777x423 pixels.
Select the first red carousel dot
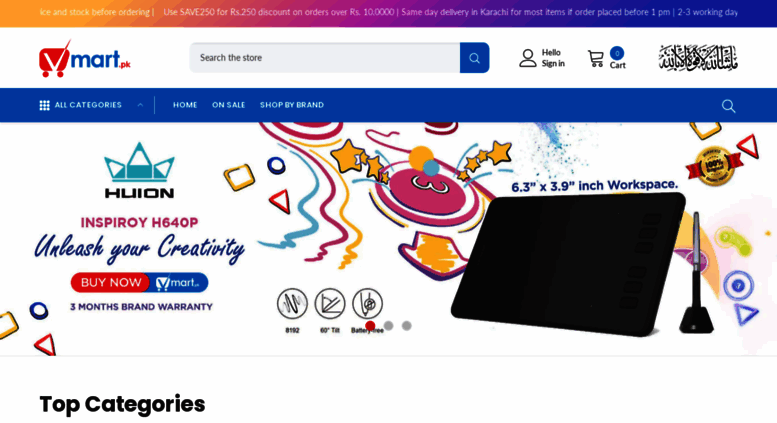(x=370, y=325)
